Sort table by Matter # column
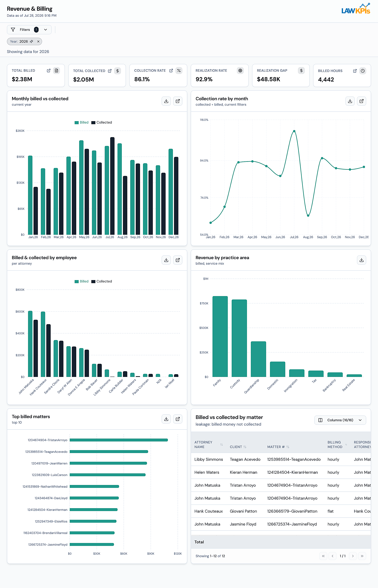Image resolution: width=378 pixels, height=588 pixels. (x=288, y=447)
